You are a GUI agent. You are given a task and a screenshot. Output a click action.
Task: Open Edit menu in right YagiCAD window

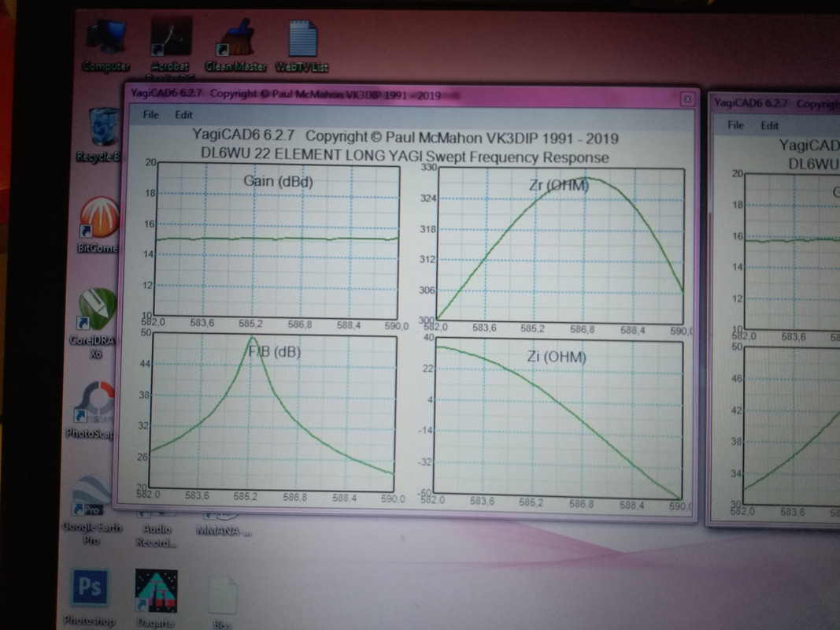(770, 125)
